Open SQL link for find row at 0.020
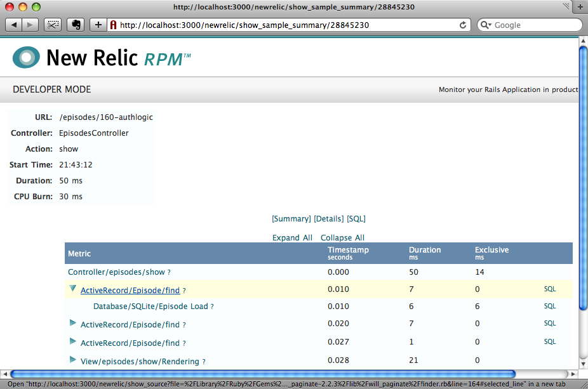Viewport: 588px width, 389px height. [550, 324]
